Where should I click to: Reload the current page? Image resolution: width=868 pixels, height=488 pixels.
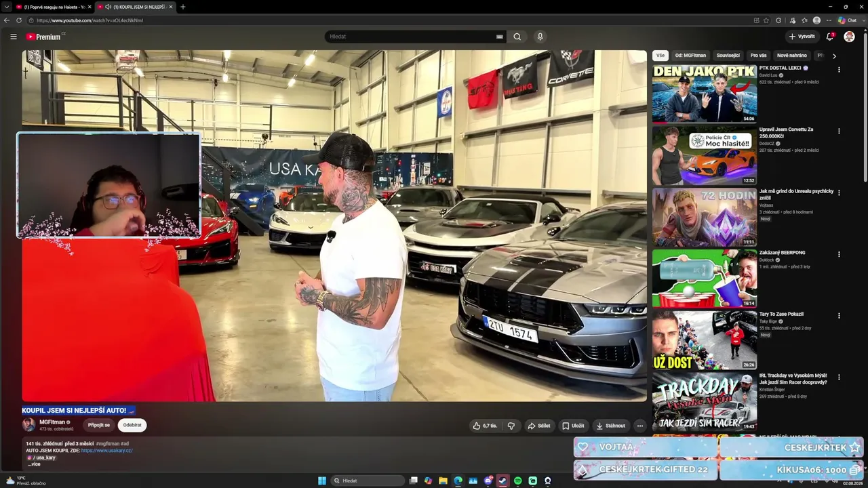click(x=19, y=20)
